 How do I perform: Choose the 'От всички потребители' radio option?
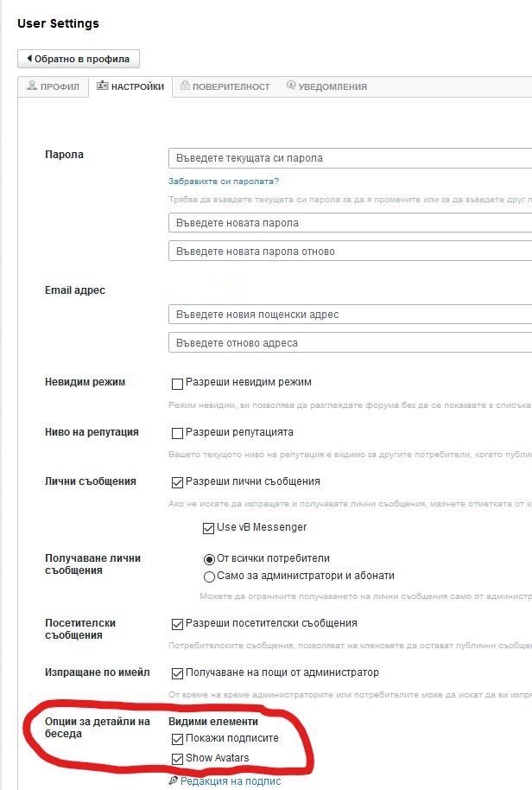pos(209,559)
